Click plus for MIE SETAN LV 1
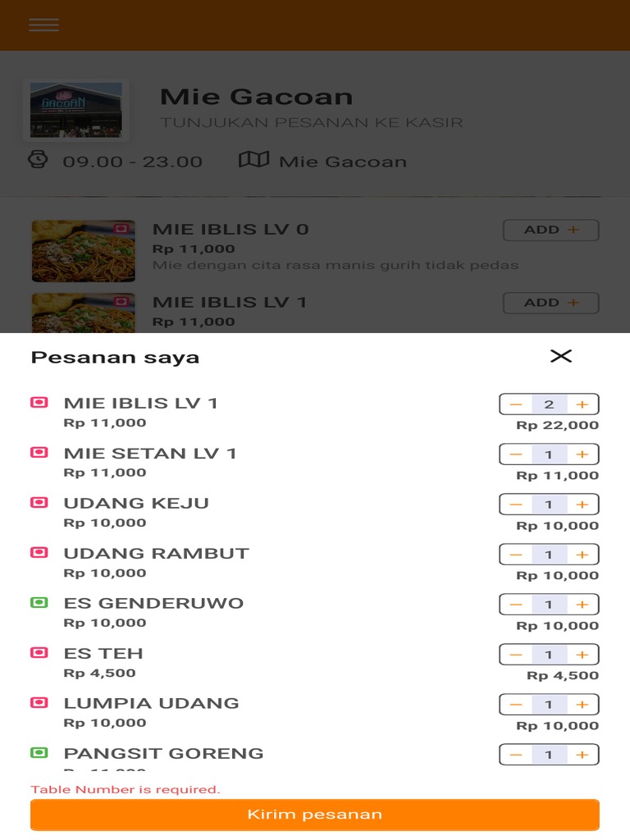630x840 pixels. [582, 454]
